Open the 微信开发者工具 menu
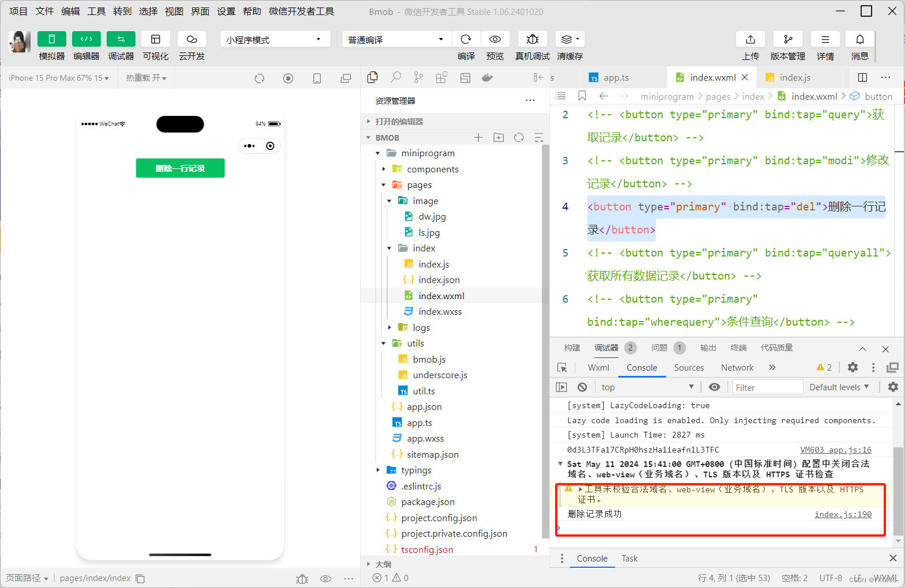This screenshot has height=588, width=905. 301,11
